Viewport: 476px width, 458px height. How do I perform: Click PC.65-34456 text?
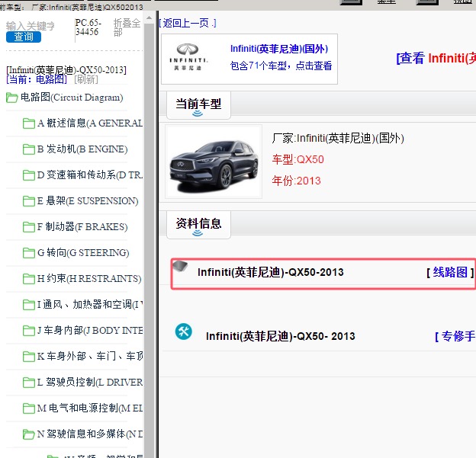[88, 27]
